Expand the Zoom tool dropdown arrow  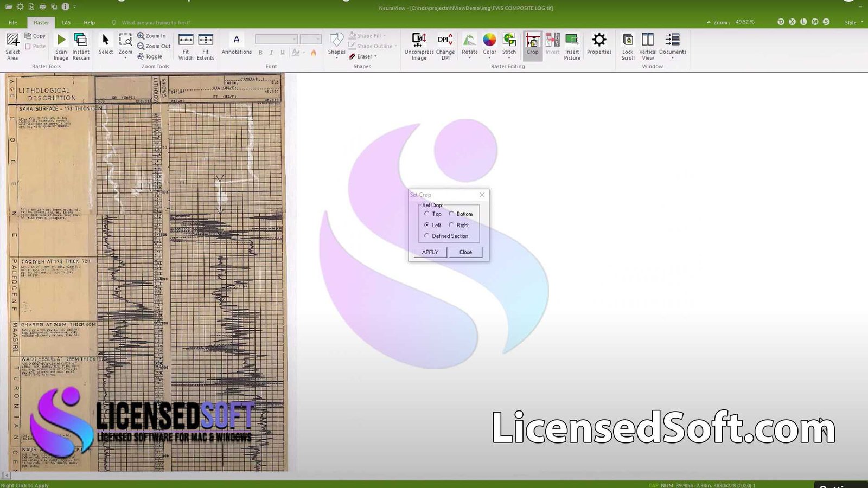125,57
